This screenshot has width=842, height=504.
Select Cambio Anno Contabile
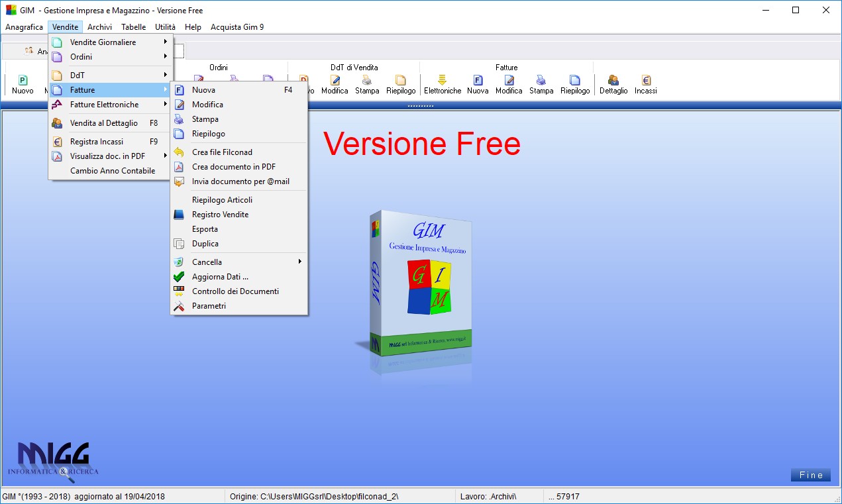110,171
